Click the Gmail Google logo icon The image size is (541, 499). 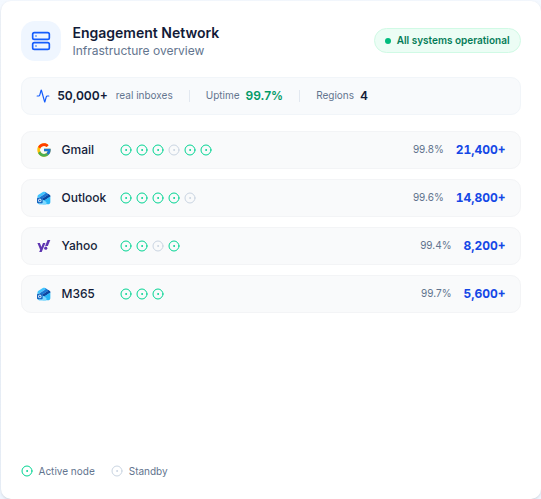click(x=44, y=150)
